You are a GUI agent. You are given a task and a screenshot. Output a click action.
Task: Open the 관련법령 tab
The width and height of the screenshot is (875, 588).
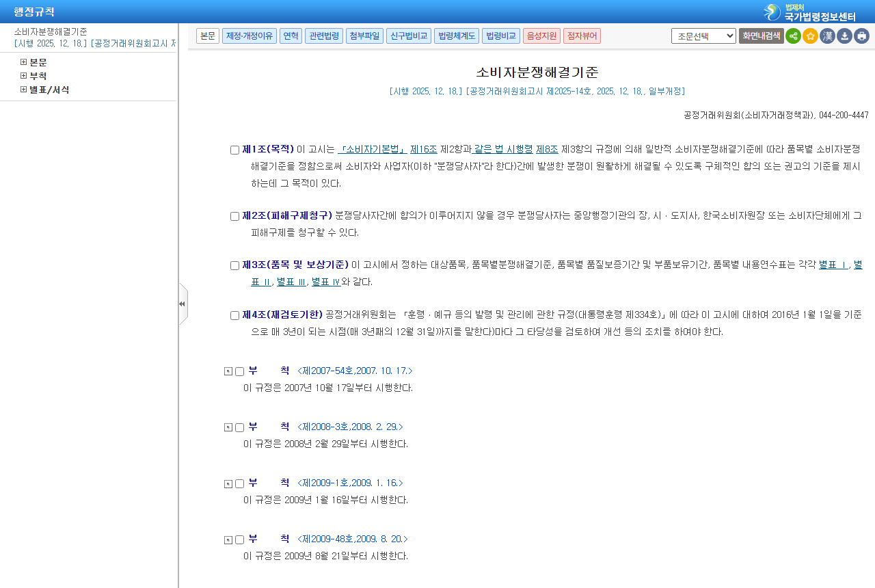pos(324,36)
